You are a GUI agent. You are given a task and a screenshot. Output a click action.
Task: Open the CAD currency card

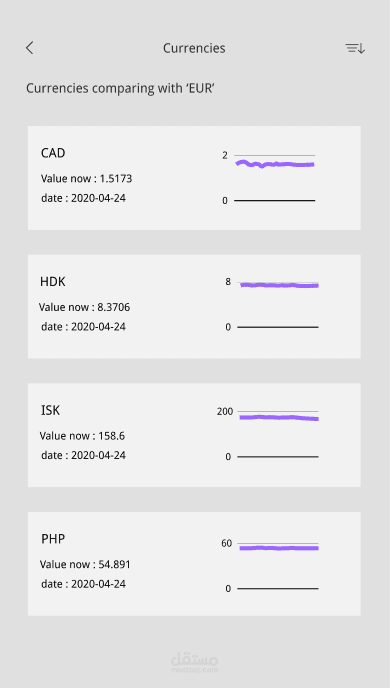[194, 178]
